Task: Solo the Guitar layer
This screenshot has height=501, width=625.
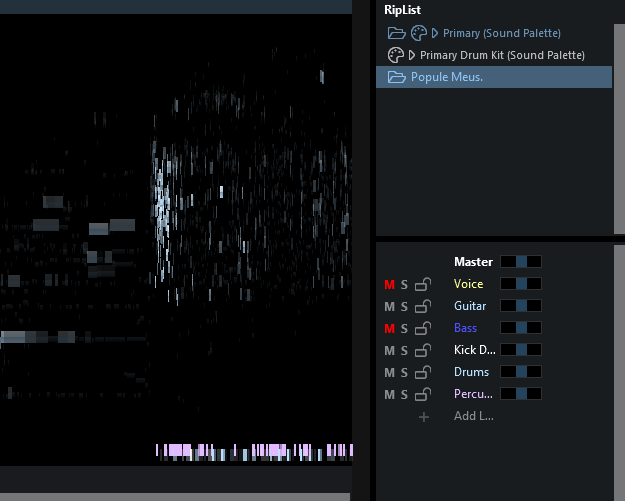Action: tap(404, 306)
